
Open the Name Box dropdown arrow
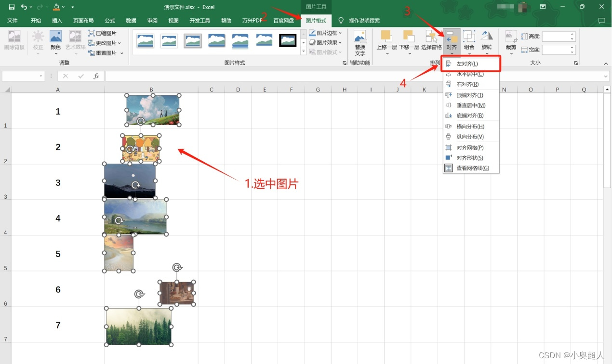[40, 76]
